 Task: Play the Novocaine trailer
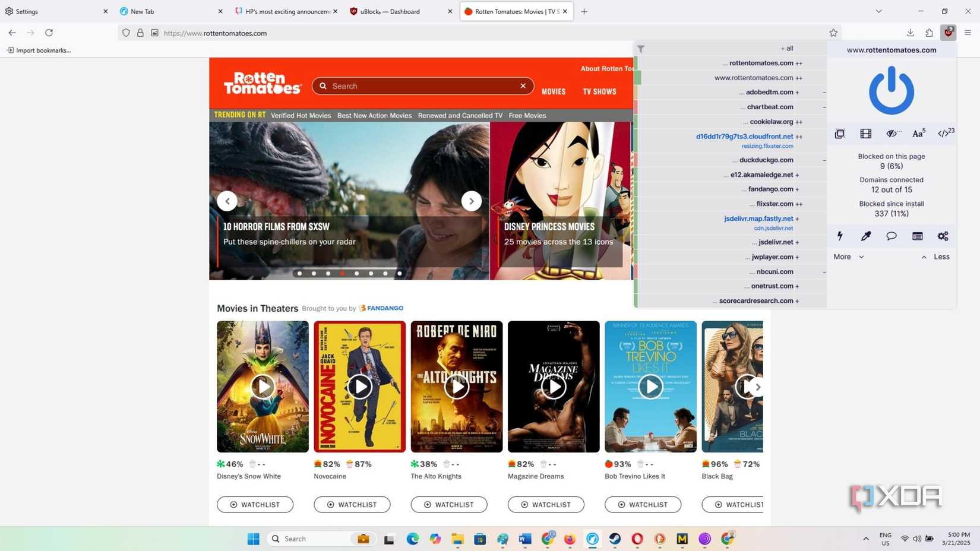[359, 387]
